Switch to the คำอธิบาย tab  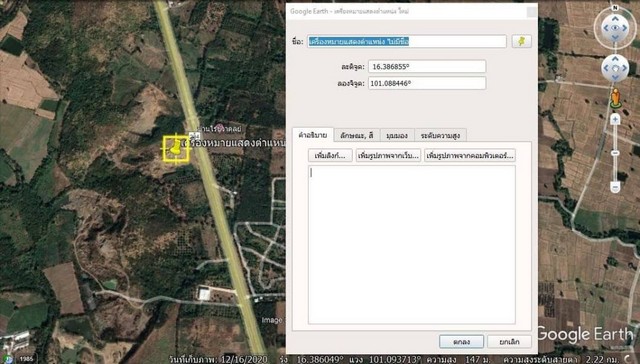coord(313,135)
